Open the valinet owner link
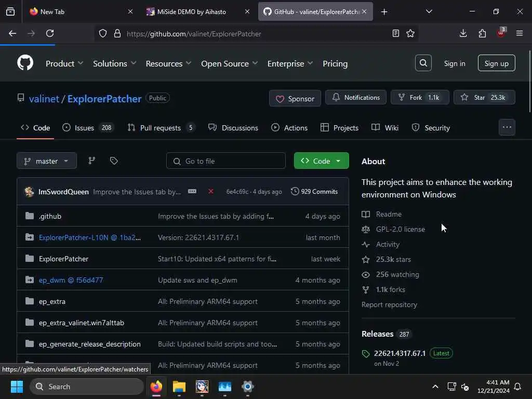Viewport: 532px width, 399px height. pyautogui.click(x=44, y=99)
